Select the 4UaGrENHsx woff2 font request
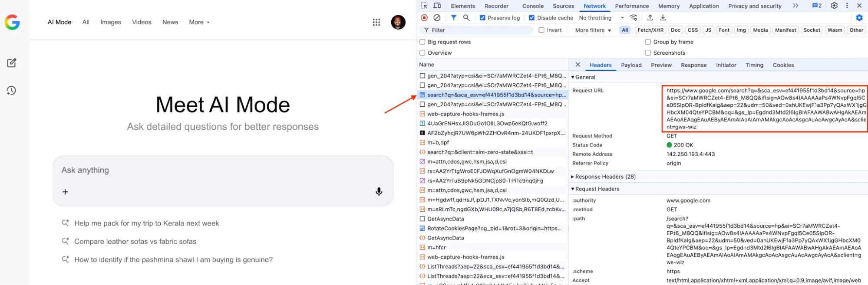Viewport: 868px width, 285px height. click(x=493, y=124)
